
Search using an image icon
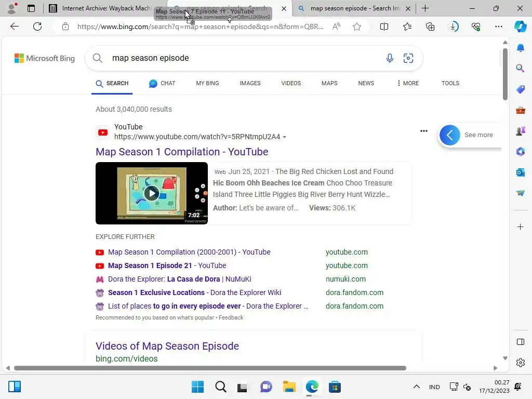pos(408,58)
